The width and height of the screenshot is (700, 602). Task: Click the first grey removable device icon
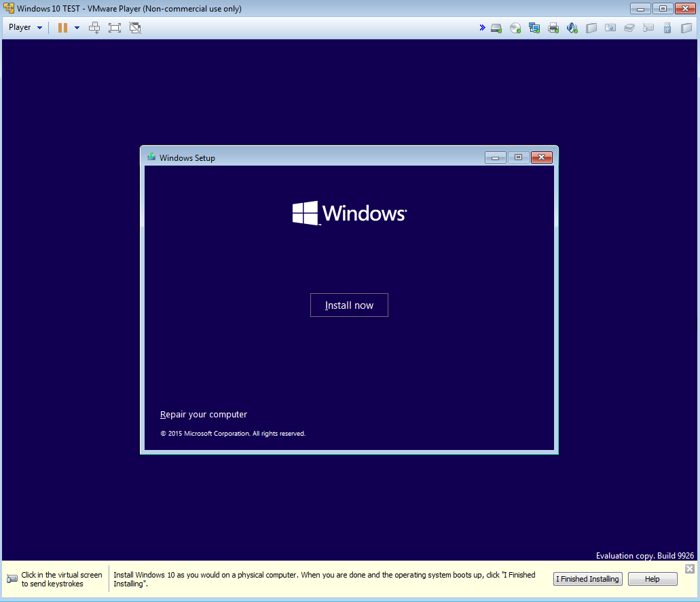[x=591, y=28]
